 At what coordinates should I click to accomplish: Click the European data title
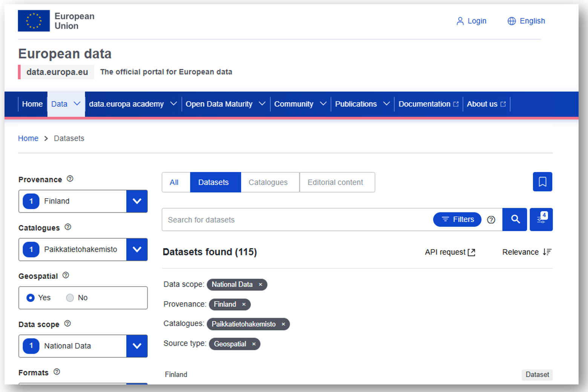tap(65, 54)
